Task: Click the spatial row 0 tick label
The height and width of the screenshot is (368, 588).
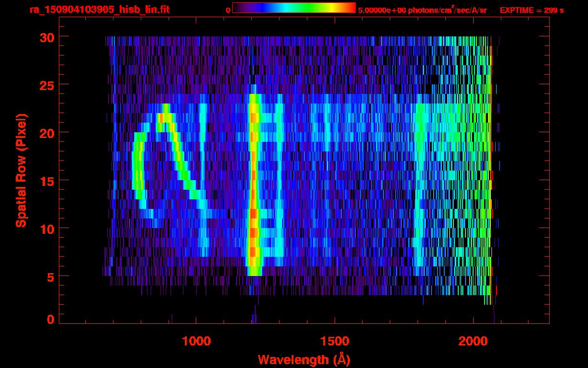Action: [50, 320]
